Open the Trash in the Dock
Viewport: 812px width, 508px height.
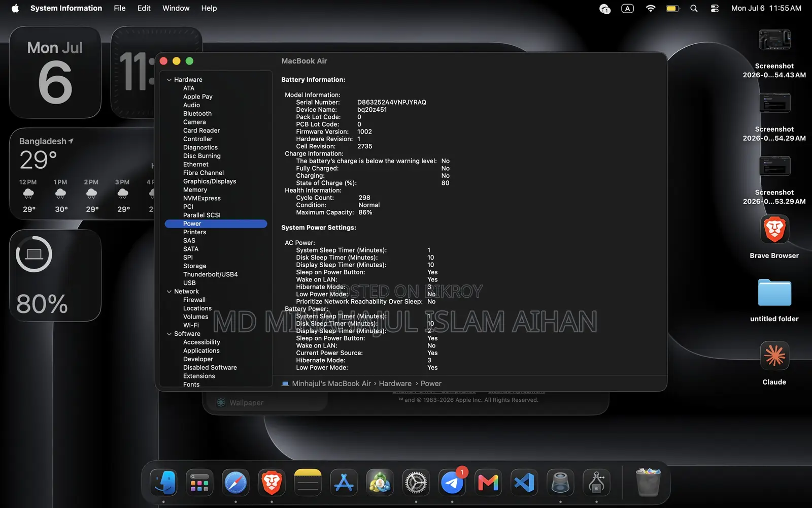pos(648,483)
